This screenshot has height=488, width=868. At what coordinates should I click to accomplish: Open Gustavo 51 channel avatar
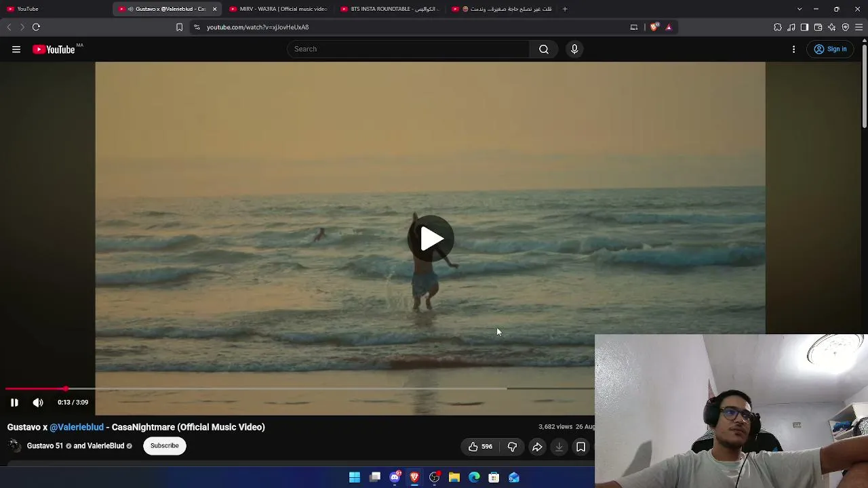[x=14, y=445]
